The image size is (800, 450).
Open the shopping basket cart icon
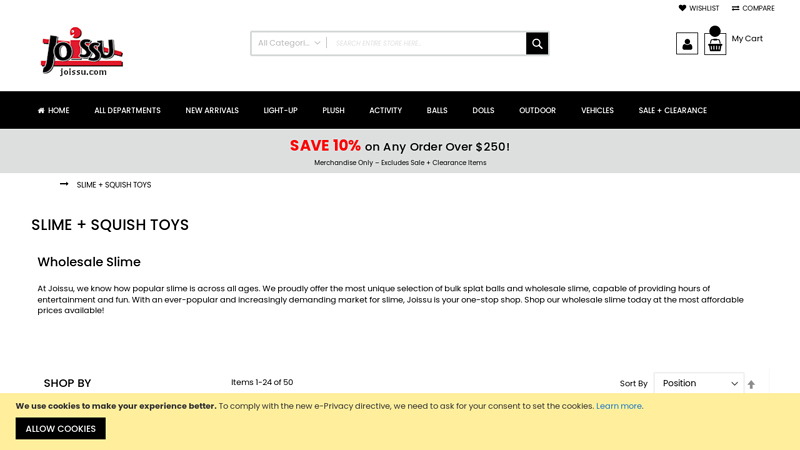(x=715, y=43)
